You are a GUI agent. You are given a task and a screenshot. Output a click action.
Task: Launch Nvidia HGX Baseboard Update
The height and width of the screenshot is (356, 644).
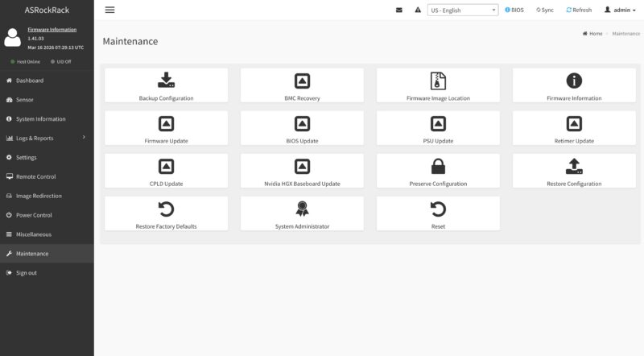pos(302,171)
